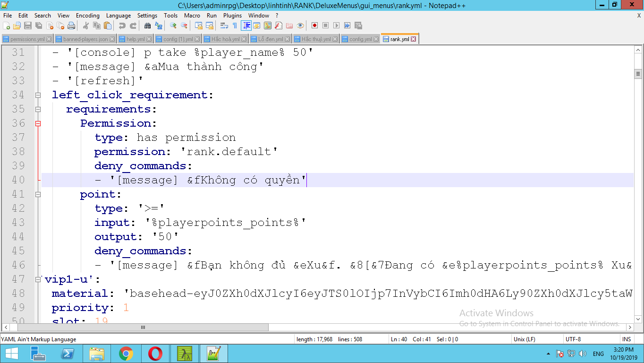Collapse the left_click_requirement fold on line 34
Screen dimensions: 644x363
click(x=38, y=95)
